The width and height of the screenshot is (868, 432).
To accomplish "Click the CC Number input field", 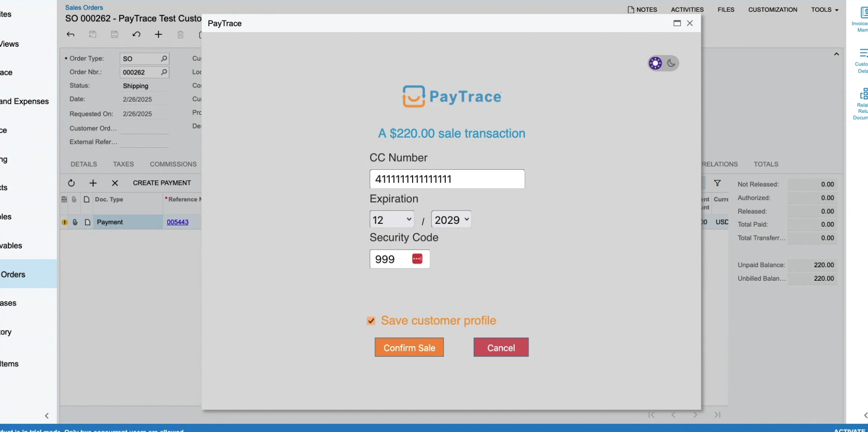I will click(447, 179).
